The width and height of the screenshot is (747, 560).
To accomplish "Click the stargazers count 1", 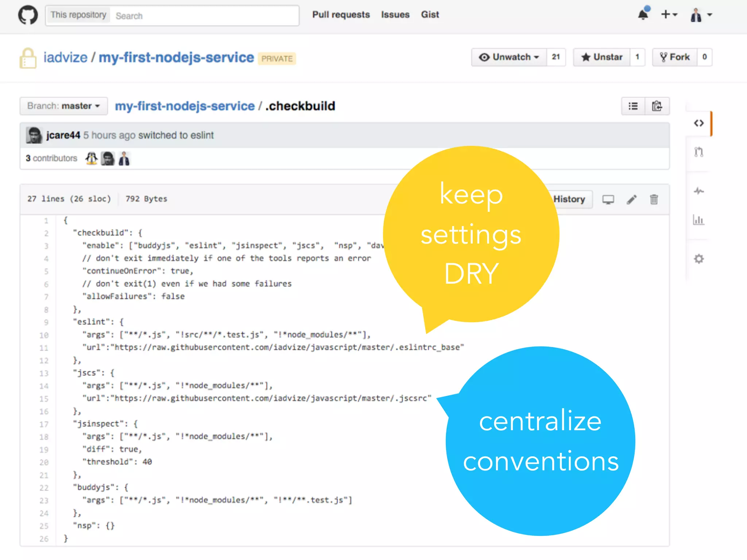I will click(637, 57).
